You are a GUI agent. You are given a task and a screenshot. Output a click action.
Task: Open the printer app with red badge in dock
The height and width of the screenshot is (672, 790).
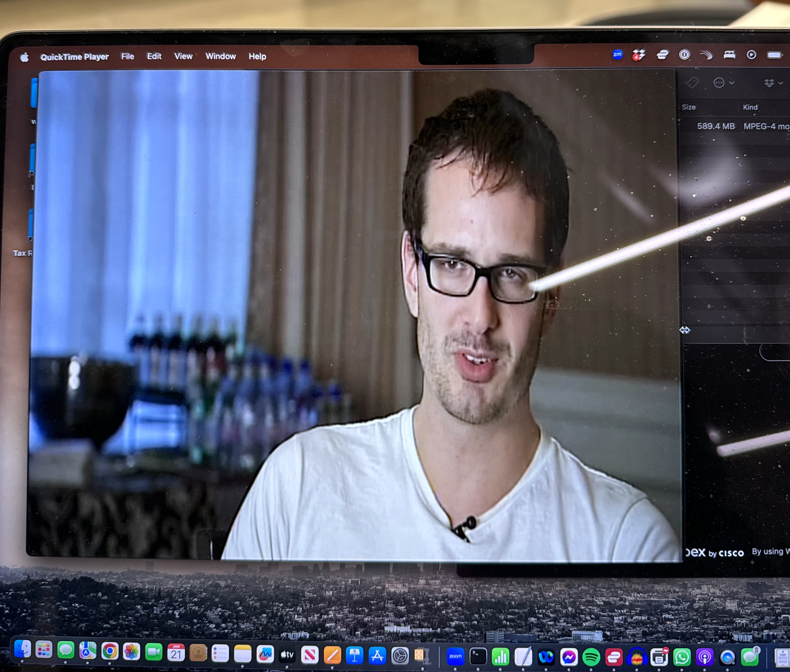659,657
